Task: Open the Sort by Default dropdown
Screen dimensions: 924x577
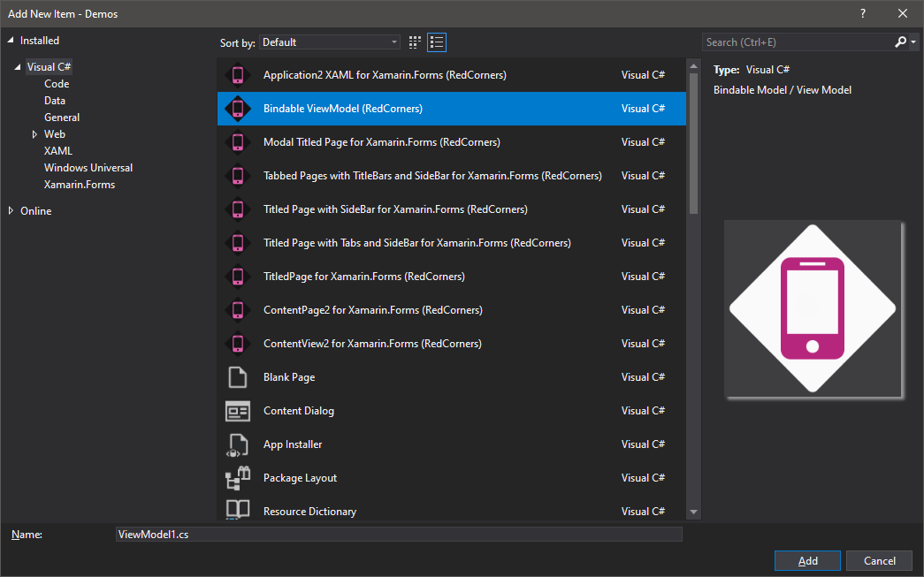Action: [x=330, y=42]
